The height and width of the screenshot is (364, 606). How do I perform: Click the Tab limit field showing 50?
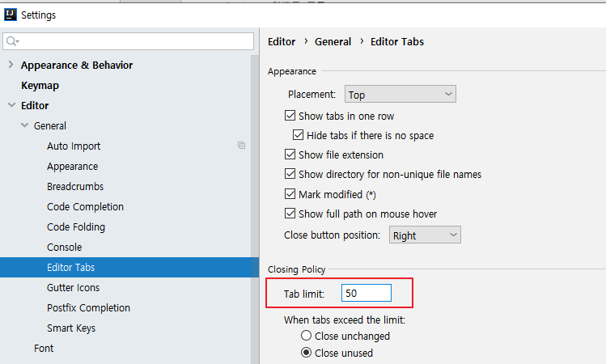367,294
